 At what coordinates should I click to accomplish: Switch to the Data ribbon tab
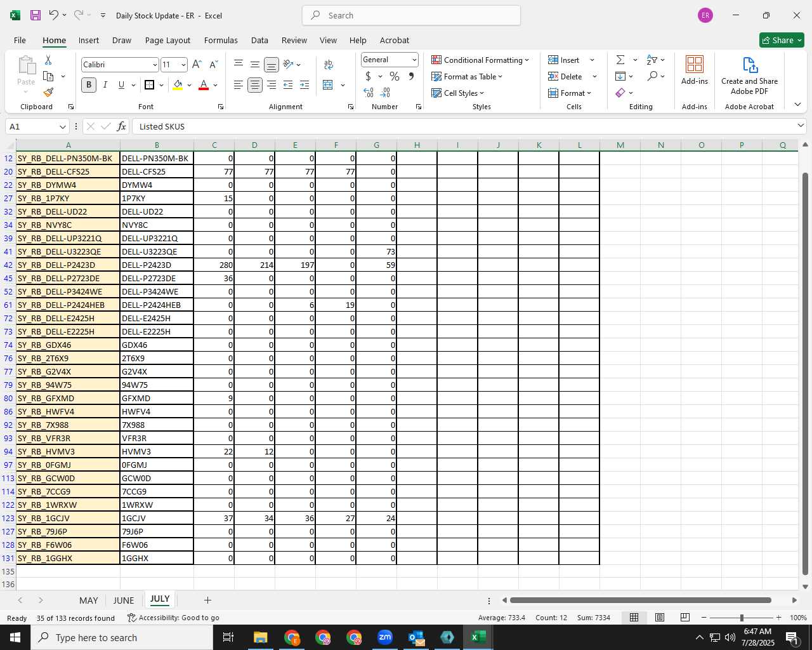pyautogui.click(x=259, y=40)
